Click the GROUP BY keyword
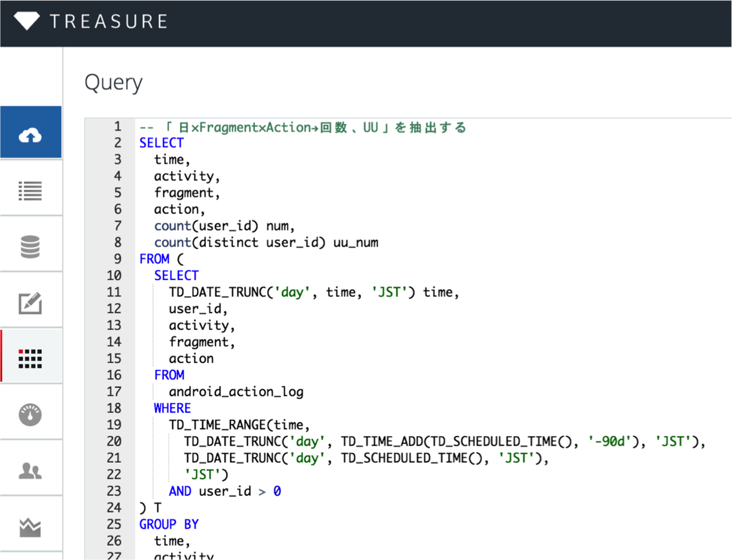The height and width of the screenshot is (560, 732). (x=169, y=525)
